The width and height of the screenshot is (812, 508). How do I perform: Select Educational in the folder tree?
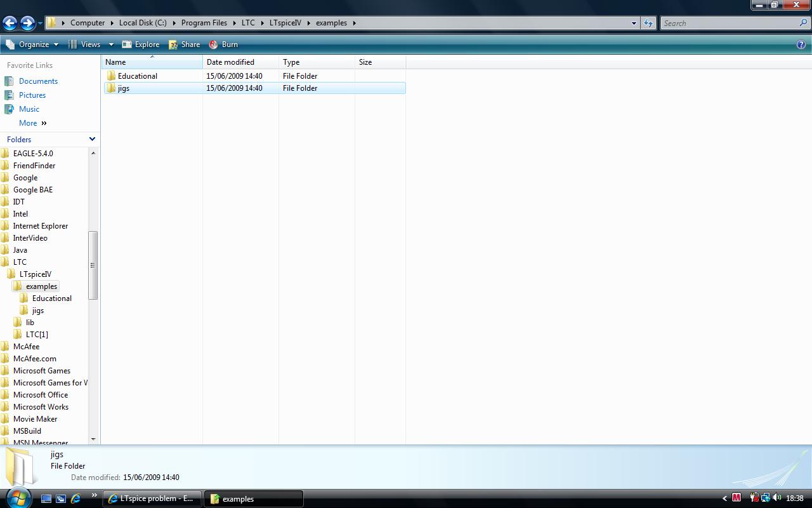52,298
